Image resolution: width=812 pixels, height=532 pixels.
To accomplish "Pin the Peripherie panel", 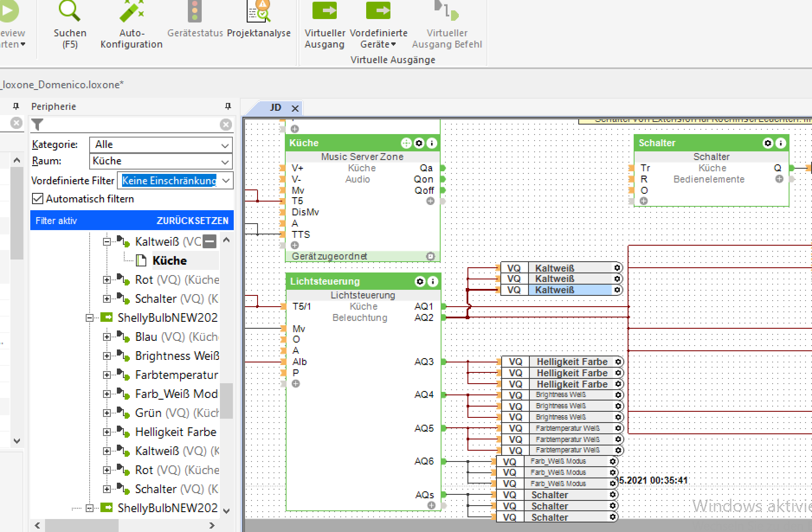I will (228, 106).
